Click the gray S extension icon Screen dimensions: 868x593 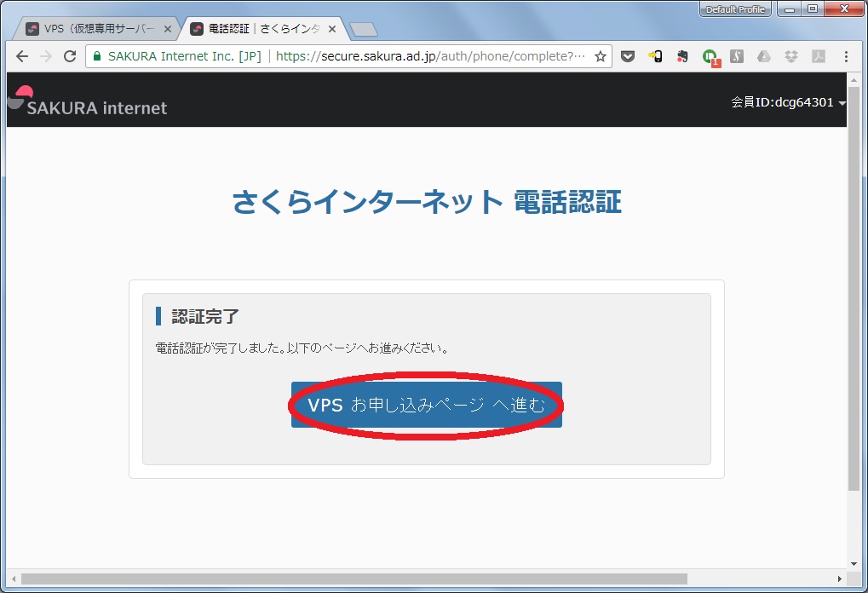736,56
